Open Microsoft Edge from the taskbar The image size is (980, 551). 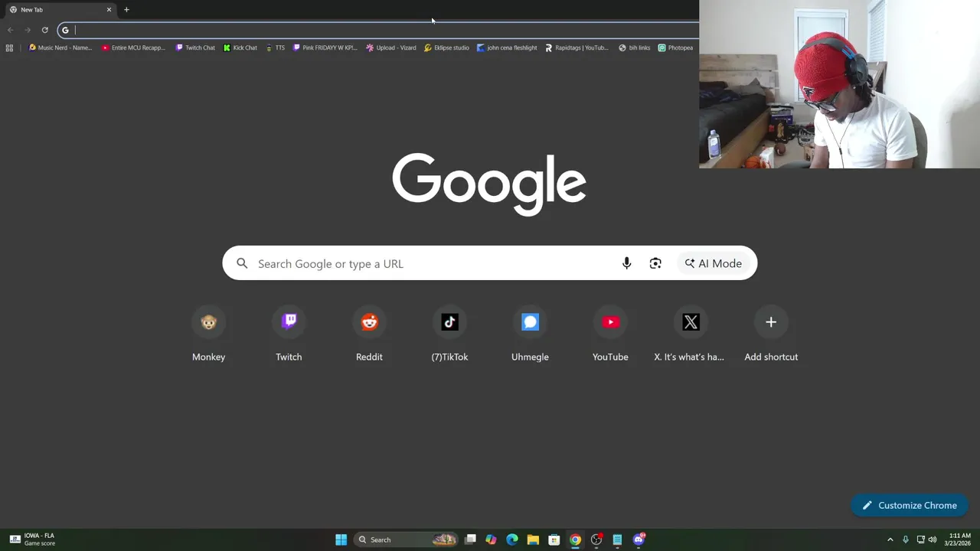[x=512, y=540]
